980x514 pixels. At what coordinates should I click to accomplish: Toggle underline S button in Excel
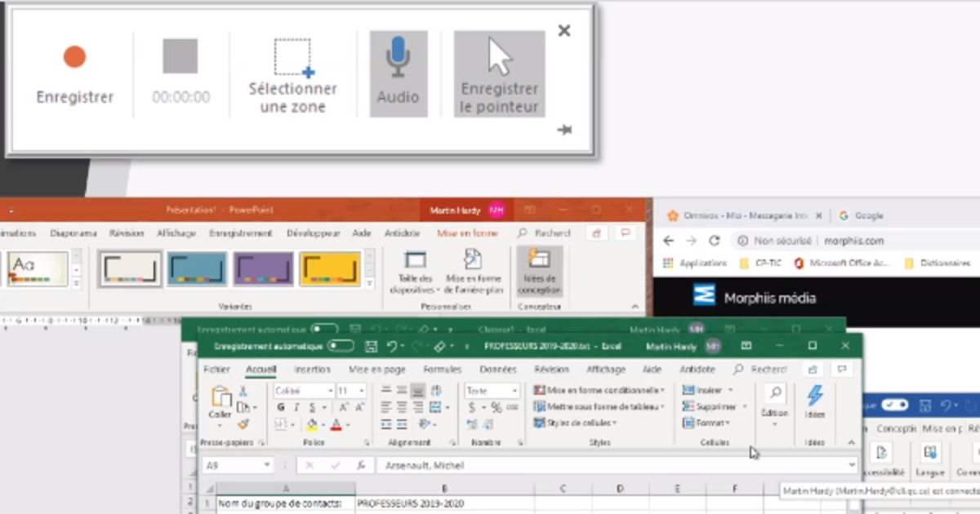tap(312, 407)
